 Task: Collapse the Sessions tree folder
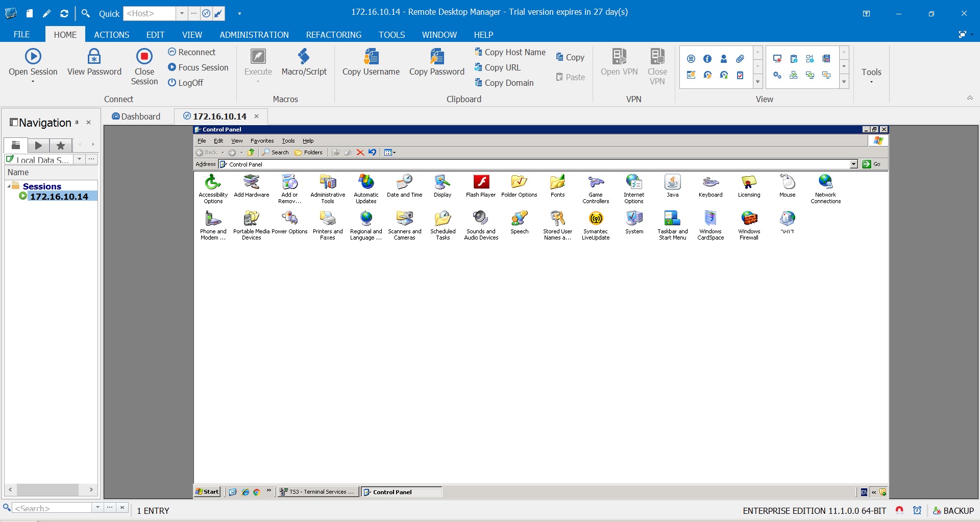pyautogui.click(x=9, y=186)
